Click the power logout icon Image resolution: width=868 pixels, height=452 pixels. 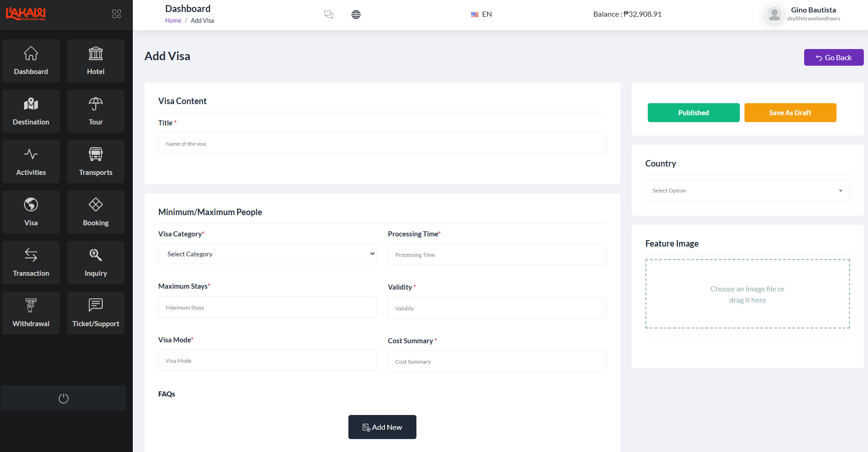click(x=63, y=398)
